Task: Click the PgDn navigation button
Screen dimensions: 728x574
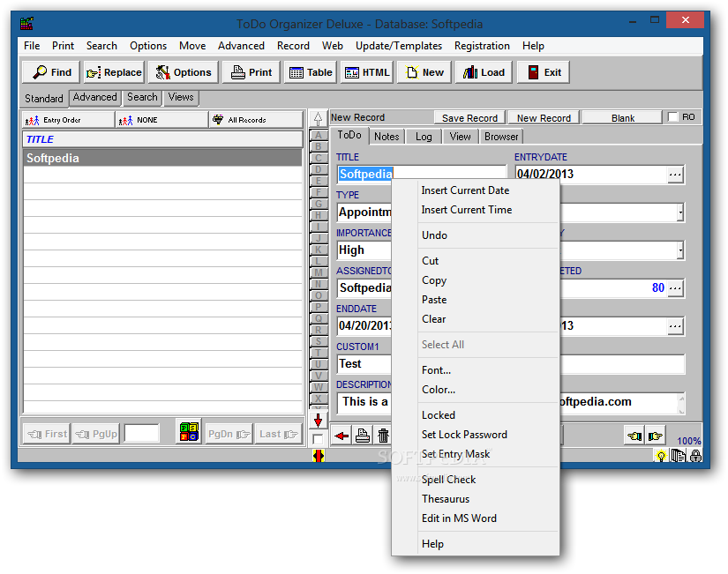Action: 229,434
